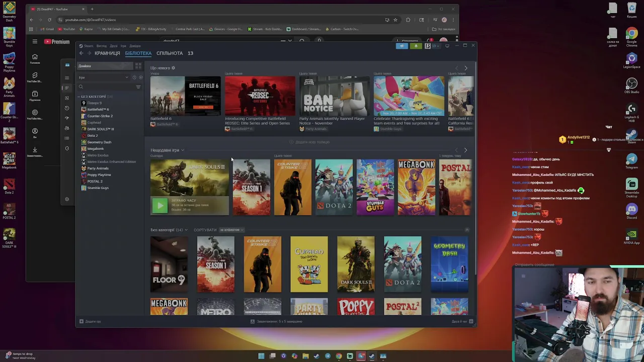Open the КРАМНИЦЯ (Store) tab in Steam

coord(107,53)
